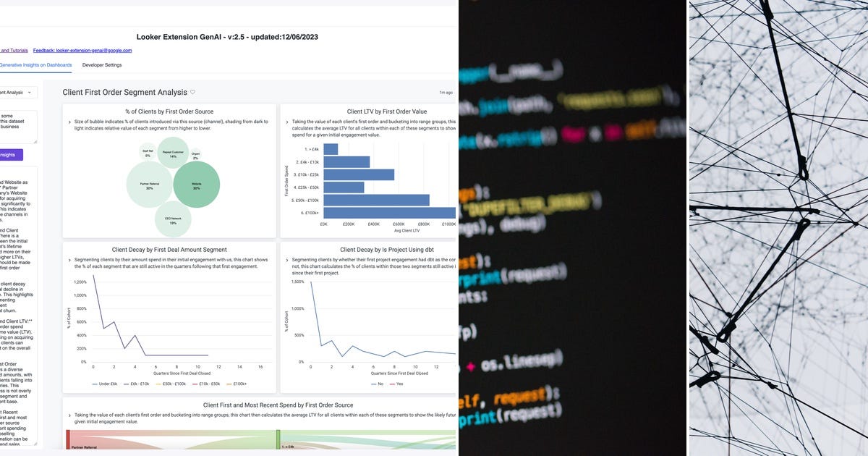Switch to the Developer Settings tab
This screenshot has height=456, width=868.
pyautogui.click(x=101, y=64)
